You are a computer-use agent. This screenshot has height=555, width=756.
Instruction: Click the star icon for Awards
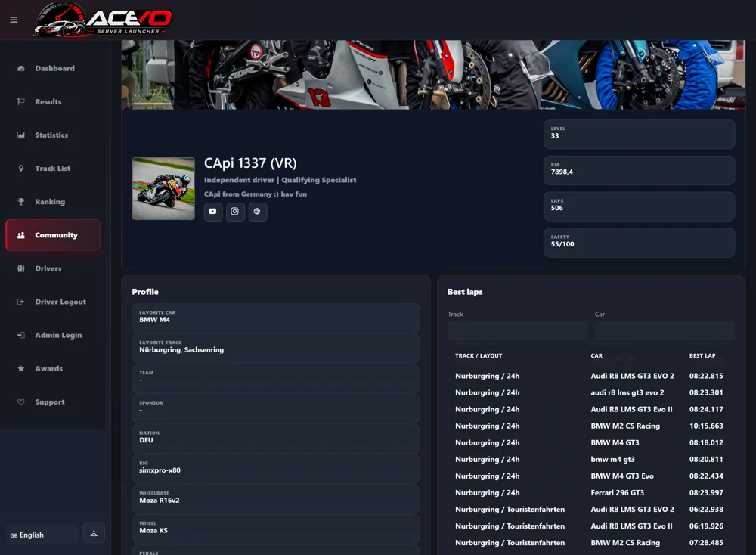tap(20, 368)
